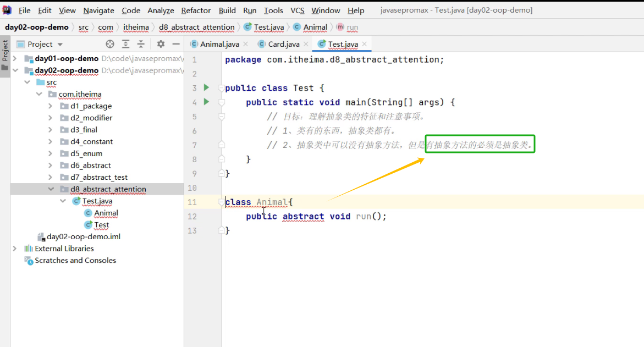Click the IntelliJ IDEA logo icon
644x347 pixels.
pyautogui.click(x=7, y=10)
